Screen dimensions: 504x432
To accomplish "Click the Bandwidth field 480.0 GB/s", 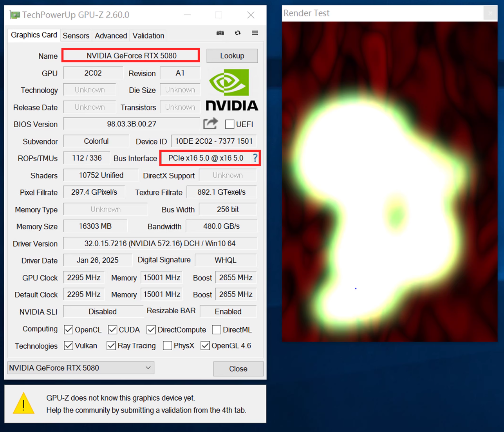I will 221,226.
